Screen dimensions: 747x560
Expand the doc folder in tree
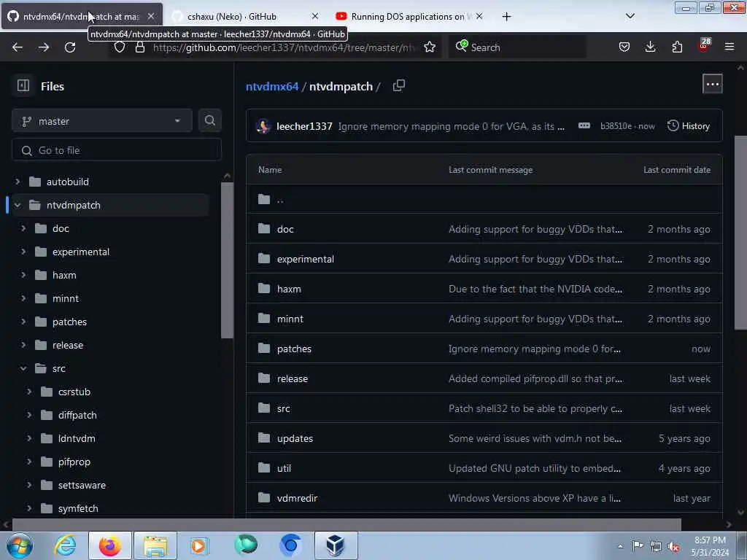click(23, 228)
